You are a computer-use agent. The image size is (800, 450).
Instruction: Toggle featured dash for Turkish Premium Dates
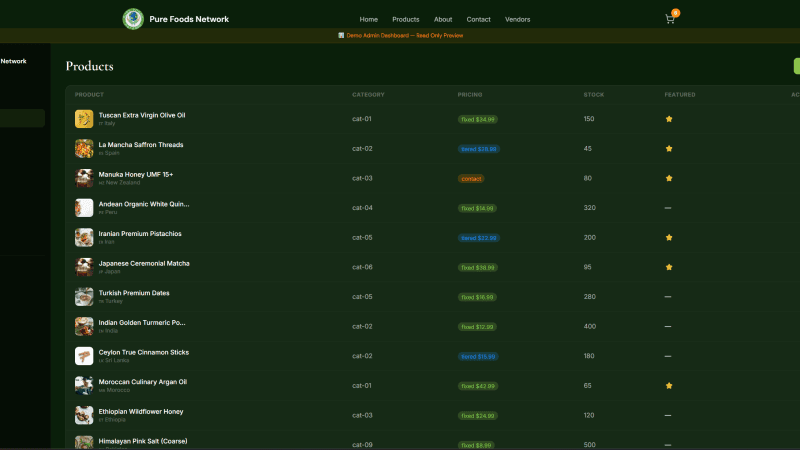pyautogui.click(x=668, y=296)
